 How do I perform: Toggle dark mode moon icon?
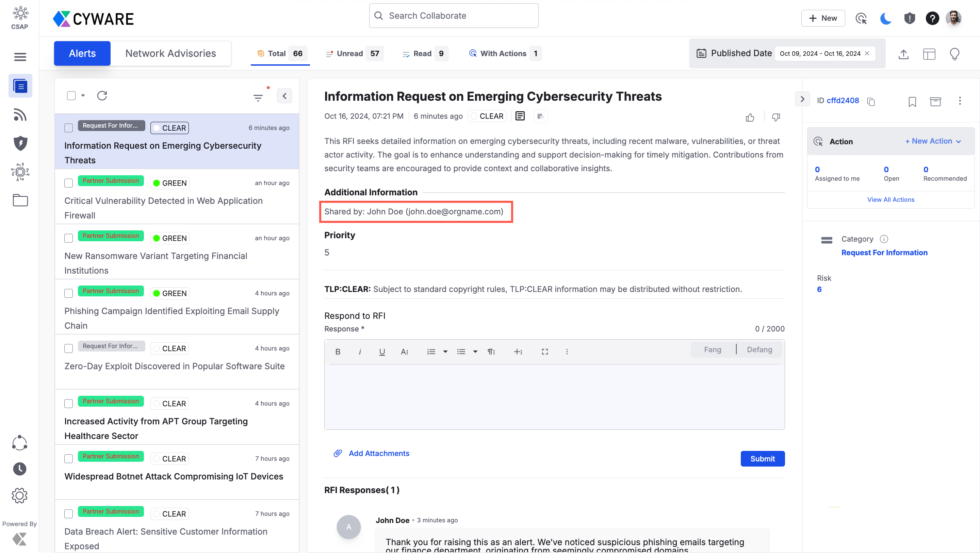(x=885, y=18)
